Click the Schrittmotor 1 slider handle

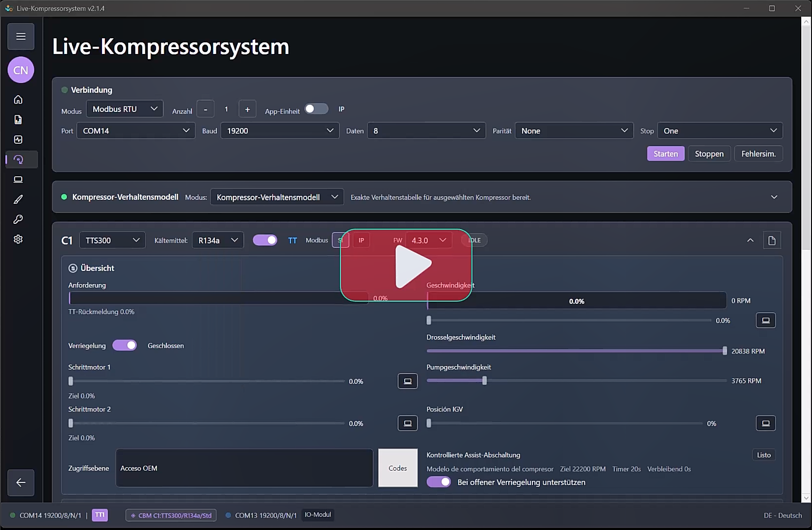coord(71,381)
